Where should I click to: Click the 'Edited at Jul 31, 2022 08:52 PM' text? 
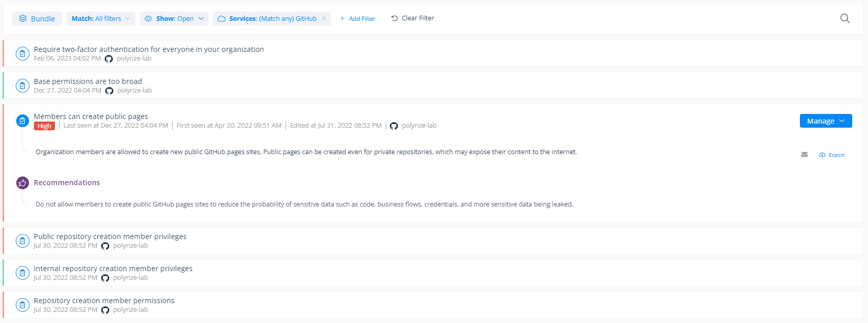pyautogui.click(x=335, y=126)
